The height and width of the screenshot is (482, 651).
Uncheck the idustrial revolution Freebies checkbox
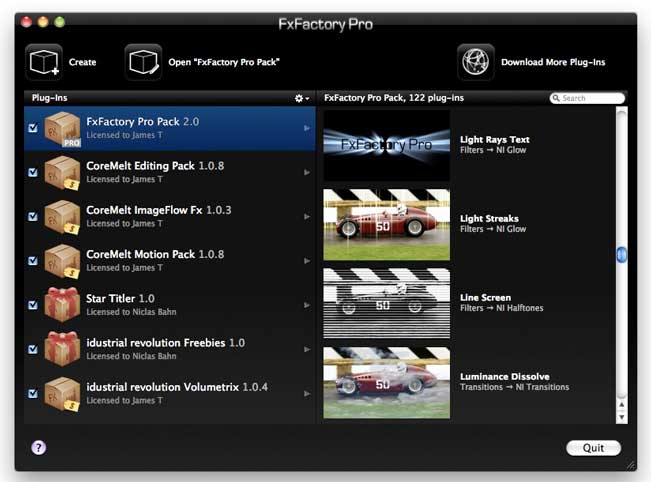click(x=33, y=349)
